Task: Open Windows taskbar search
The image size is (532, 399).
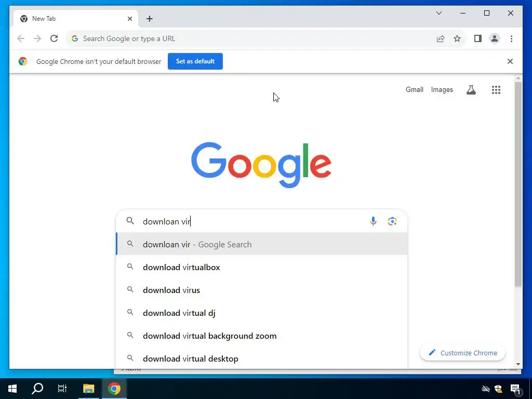Action: pos(37,389)
